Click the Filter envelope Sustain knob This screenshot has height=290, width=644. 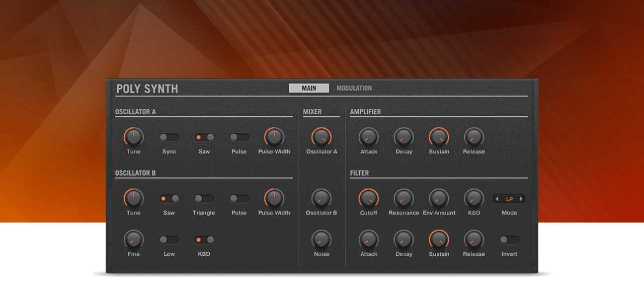(439, 240)
